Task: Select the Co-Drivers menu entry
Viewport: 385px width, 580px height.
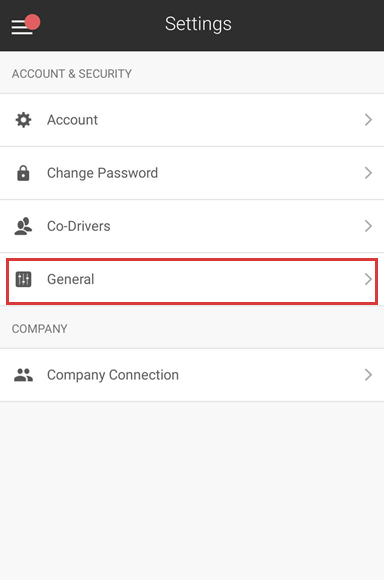Action: [x=192, y=226]
